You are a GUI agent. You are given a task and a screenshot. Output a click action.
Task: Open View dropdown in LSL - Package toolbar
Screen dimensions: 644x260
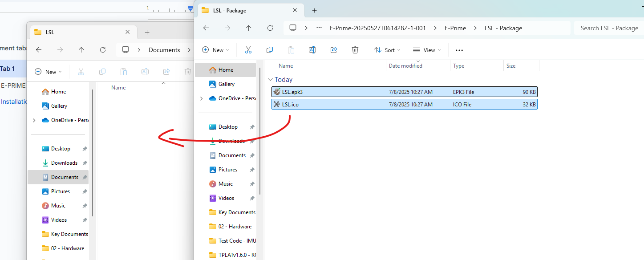[427, 50]
